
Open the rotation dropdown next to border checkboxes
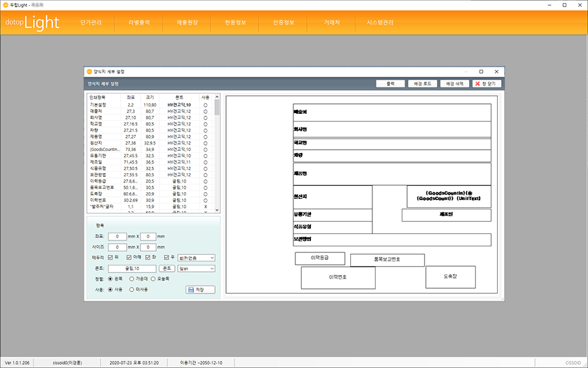197,258
